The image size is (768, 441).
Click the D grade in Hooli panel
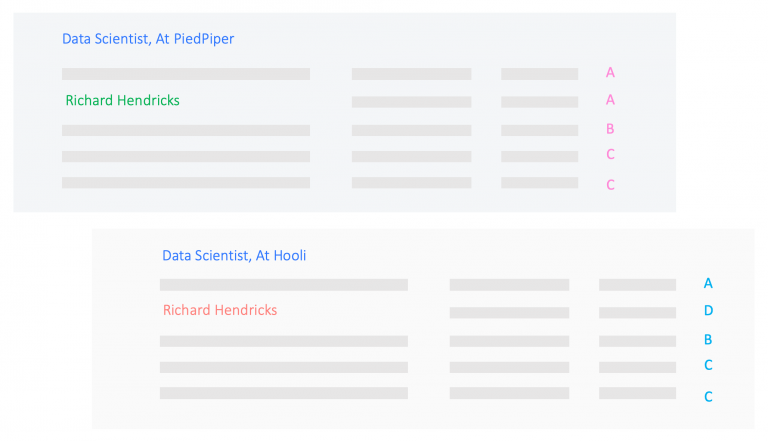point(708,310)
